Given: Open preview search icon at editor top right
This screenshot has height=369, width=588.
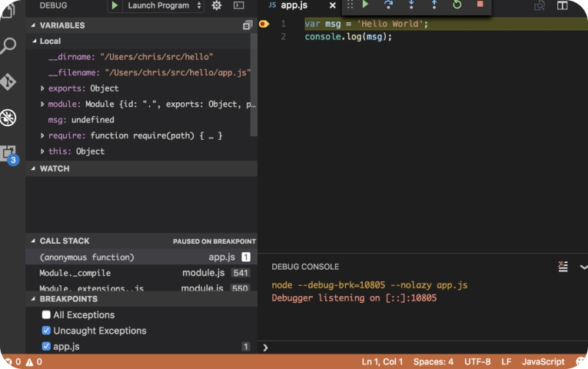Looking at the screenshot, I should click(540, 5).
